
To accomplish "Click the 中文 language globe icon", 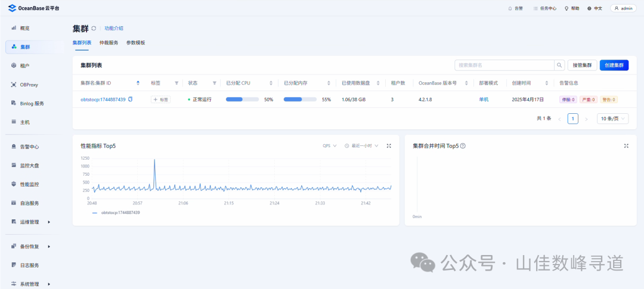I will pyautogui.click(x=589, y=8).
